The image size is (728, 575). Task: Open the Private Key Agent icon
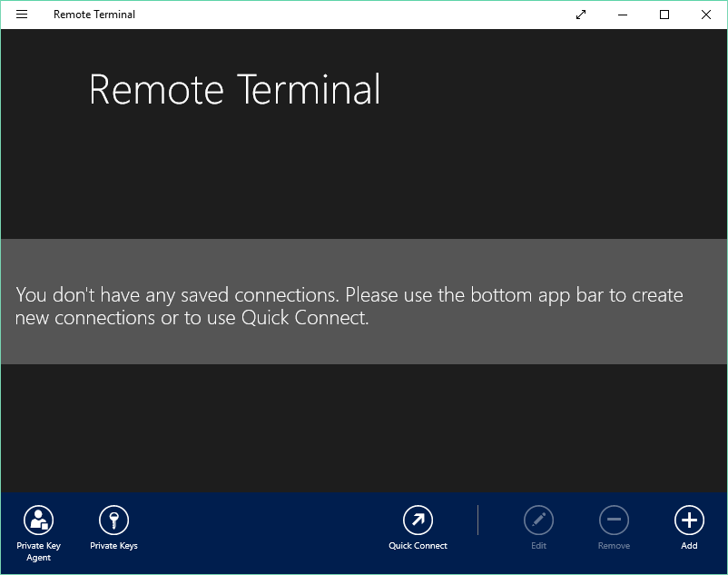tap(38, 520)
